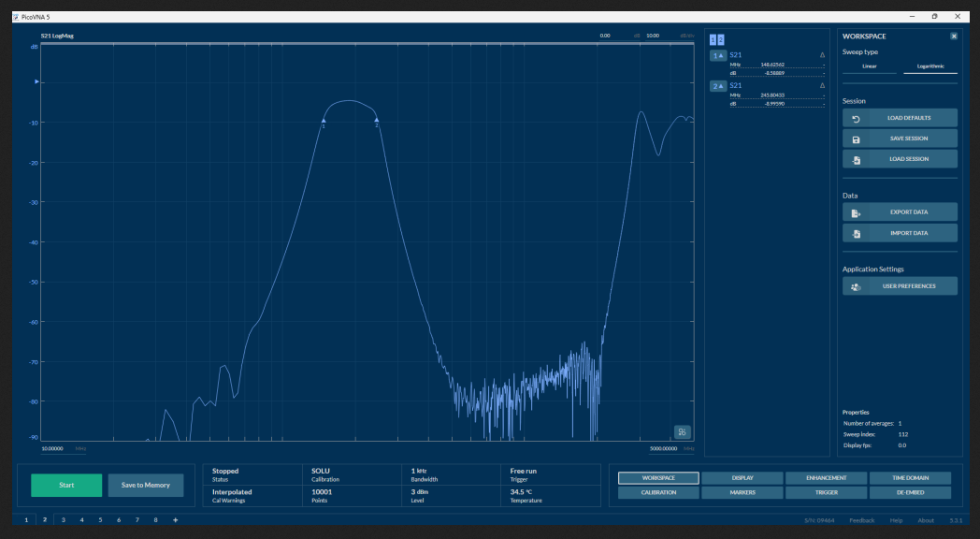Click the S21 LogMag trace title
This screenshot has height=539, width=980.
point(57,36)
